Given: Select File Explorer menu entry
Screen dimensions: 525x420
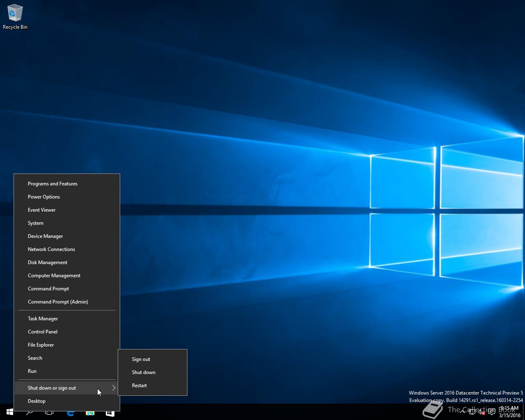Looking at the screenshot, I should (x=67, y=345).
